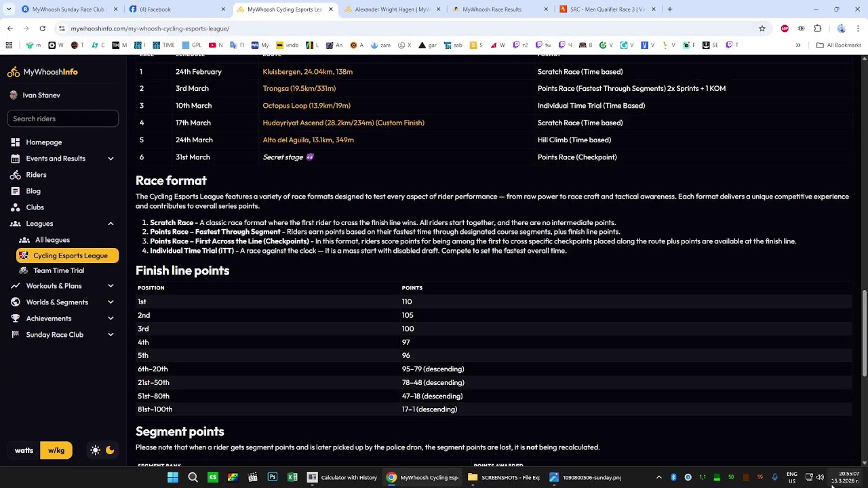Click the Sunday Race Club flag icon
Image resolution: width=868 pixels, height=488 pixels.
pyautogui.click(x=15, y=335)
